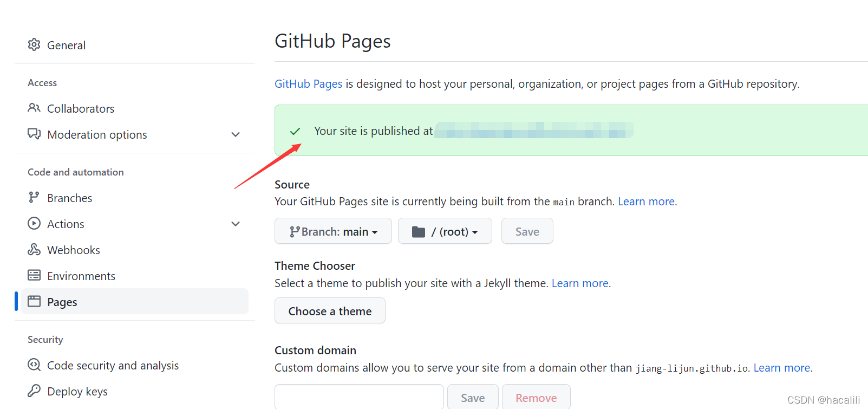Open Environments settings
This screenshot has height=409, width=868.
[81, 276]
